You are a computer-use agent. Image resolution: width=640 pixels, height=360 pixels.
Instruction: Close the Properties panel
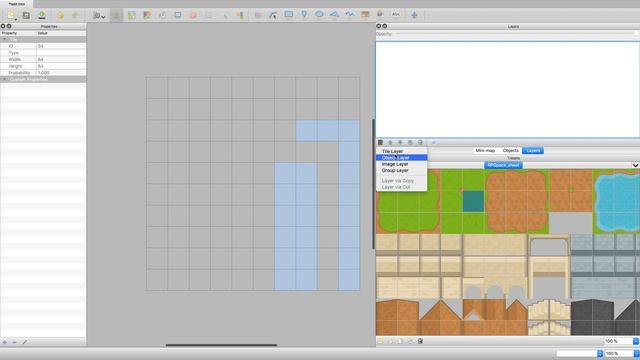(x=3, y=26)
